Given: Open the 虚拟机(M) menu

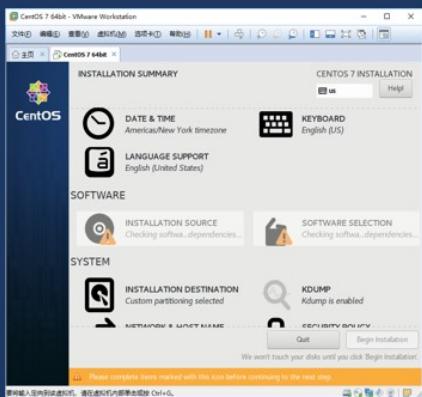Looking at the screenshot, I should point(111,34).
